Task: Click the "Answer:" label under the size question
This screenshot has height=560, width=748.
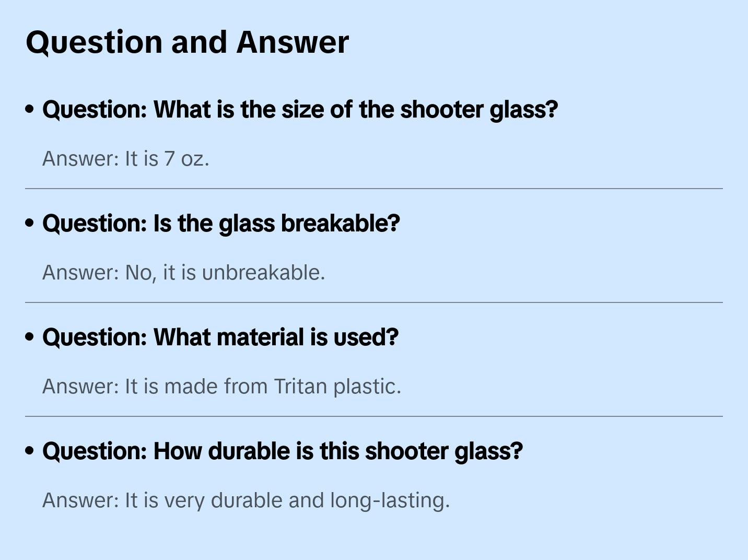Action: coord(81,159)
